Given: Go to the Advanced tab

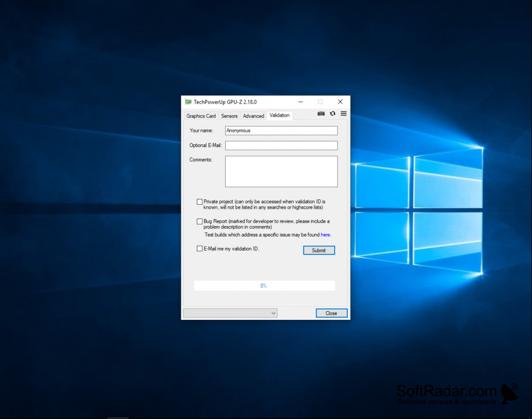Looking at the screenshot, I should click(x=253, y=116).
